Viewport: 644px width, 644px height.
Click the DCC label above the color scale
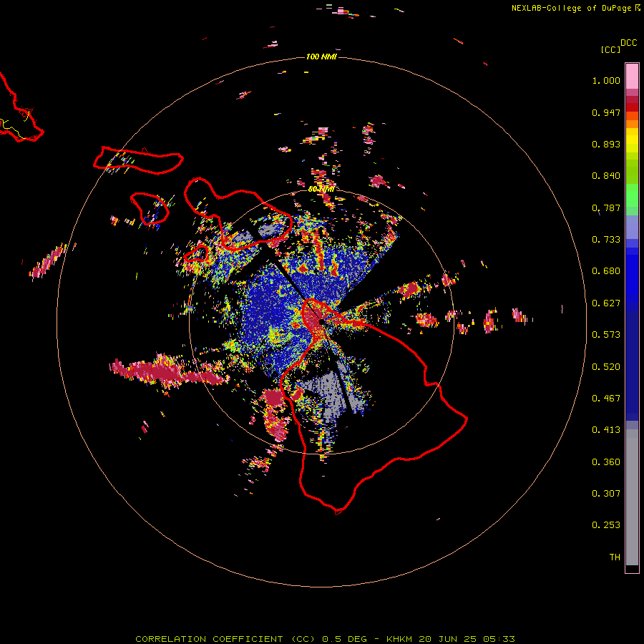(629, 43)
